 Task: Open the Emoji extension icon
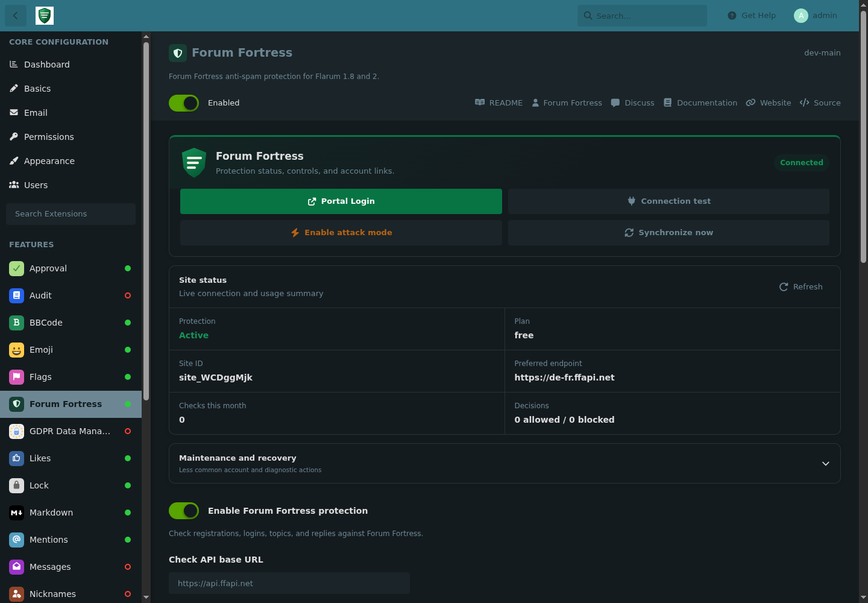tap(16, 350)
